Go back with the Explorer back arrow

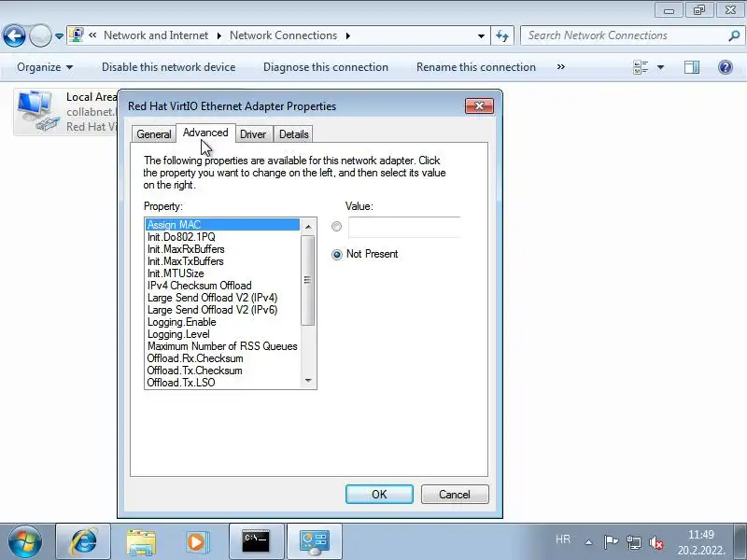coord(14,35)
